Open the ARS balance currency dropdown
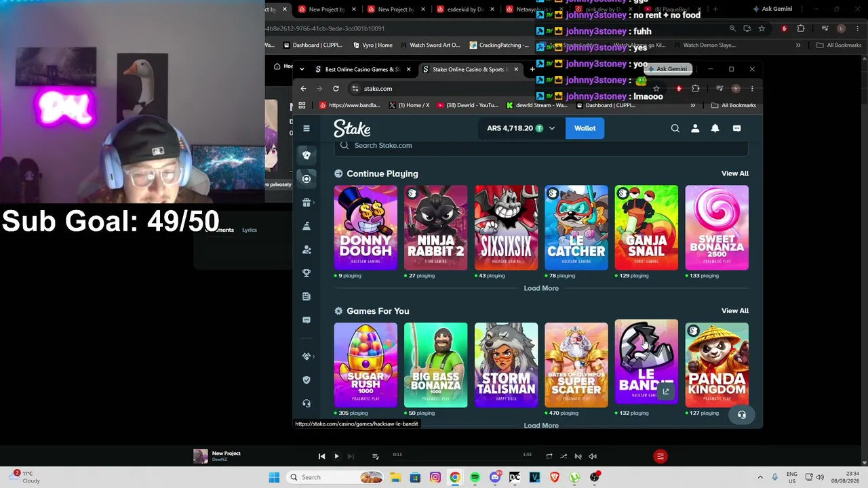Image resolution: width=868 pixels, height=488 pixels. coord(521,128)
